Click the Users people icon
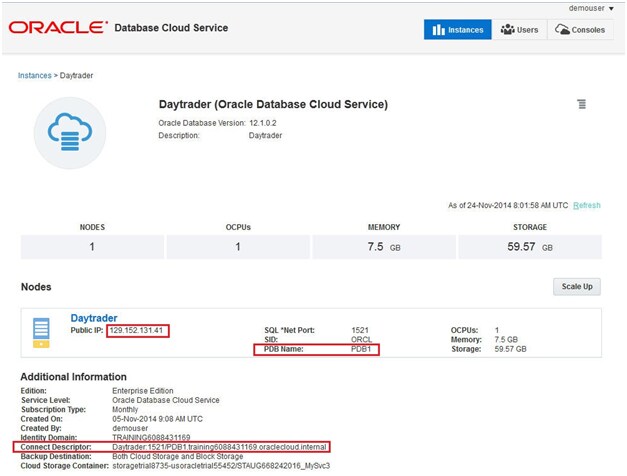Image resolution: width=627 pixels, height=476 pixels. click(507, 29)
